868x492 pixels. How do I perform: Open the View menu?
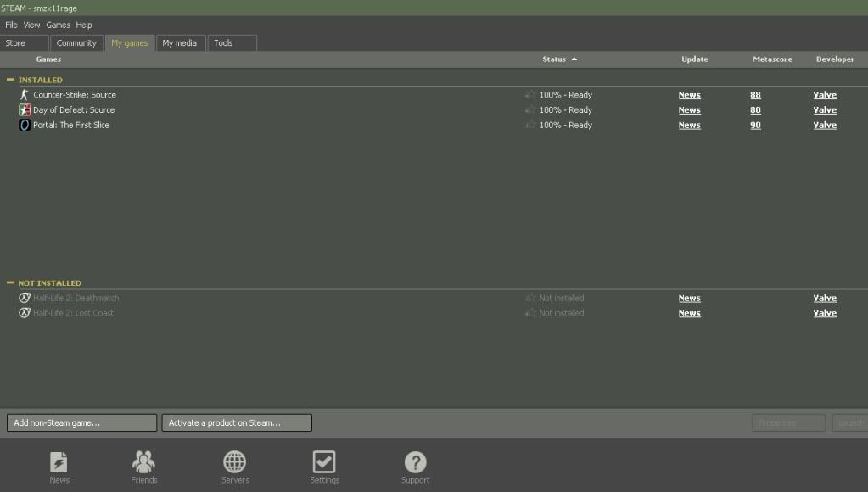coord(31,25)
